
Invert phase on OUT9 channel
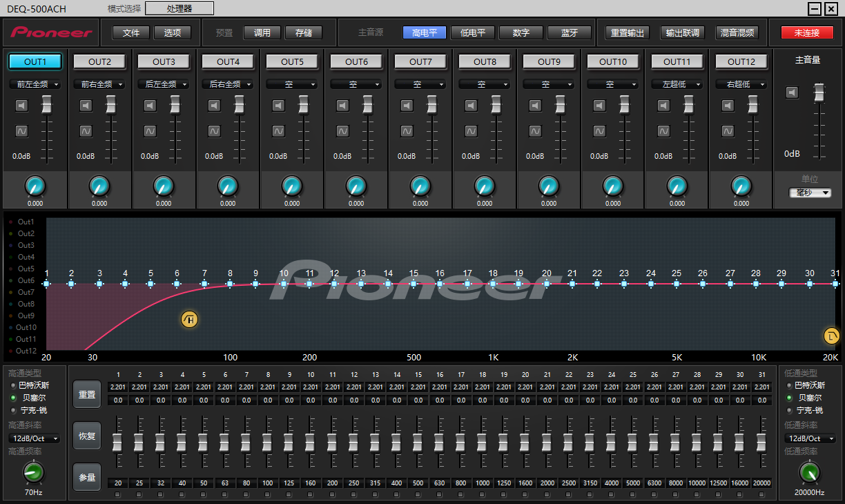point(535,130)
